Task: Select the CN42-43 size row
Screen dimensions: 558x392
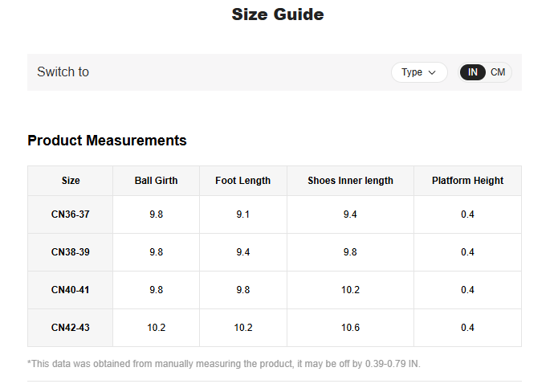Action: pyautogui.click(x=71, y=328)
